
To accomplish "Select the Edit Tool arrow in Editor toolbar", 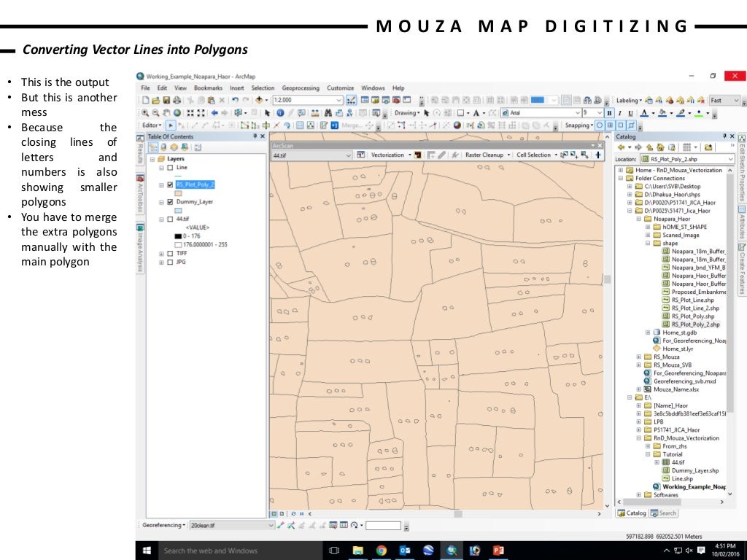I will tap(171, 125).
